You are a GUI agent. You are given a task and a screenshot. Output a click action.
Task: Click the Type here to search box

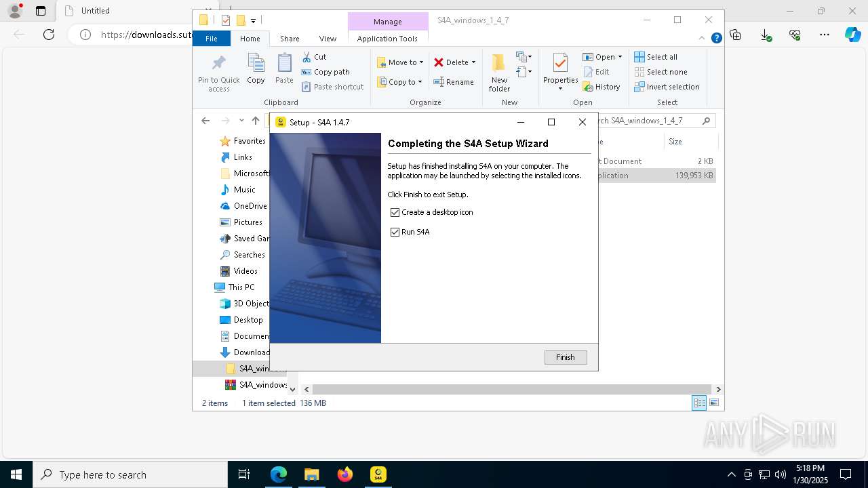pyautogui.click(x=130, y=474)
